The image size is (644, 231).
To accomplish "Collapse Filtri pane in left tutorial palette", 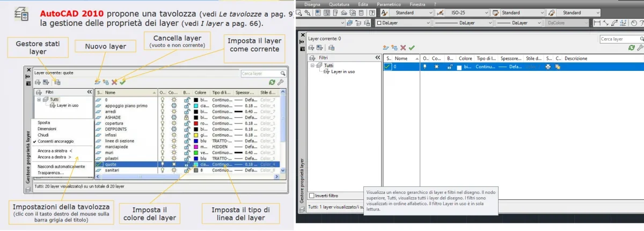I will pos(90,92).
